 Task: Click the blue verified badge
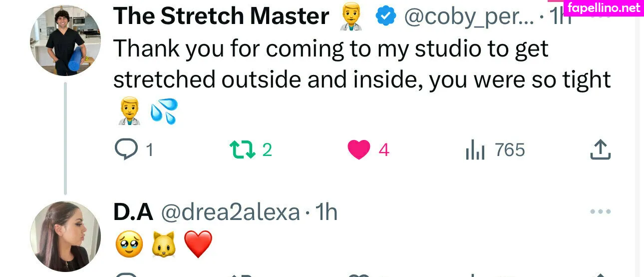(x=385, y=17)
